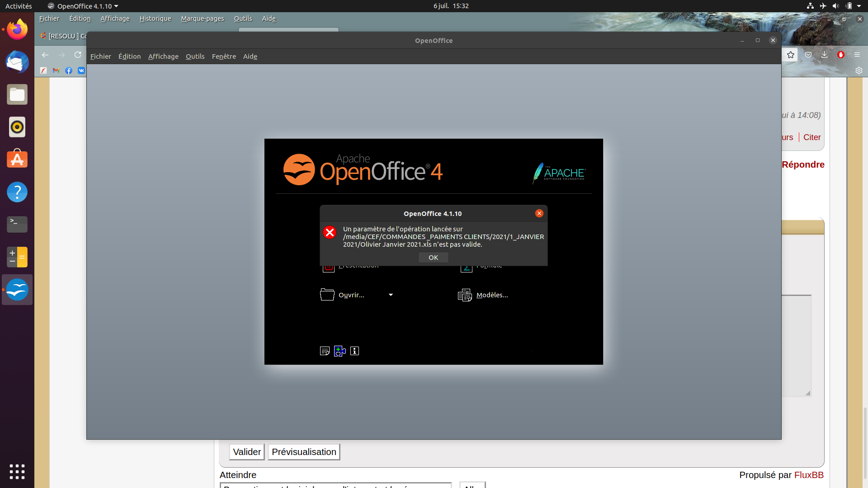The image size is (868, 488).
Task: Expand the Ouvrir recent files dropdown arrow
Action: 391,295
